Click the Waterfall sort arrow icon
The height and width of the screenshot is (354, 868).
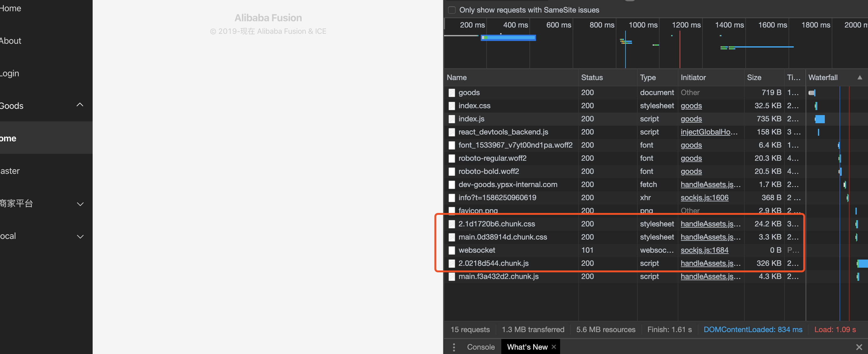(860, 78)
